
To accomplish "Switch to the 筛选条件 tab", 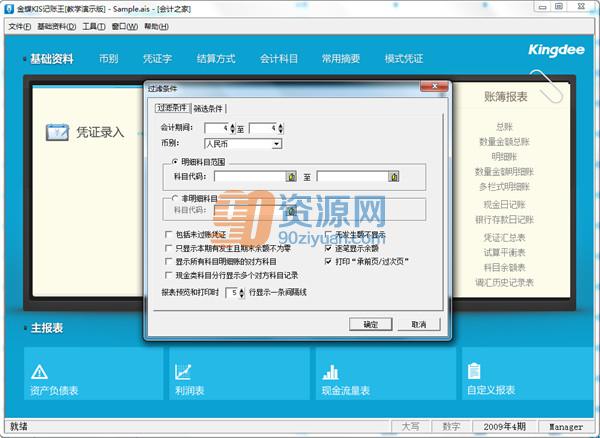I will pos(208,109).
